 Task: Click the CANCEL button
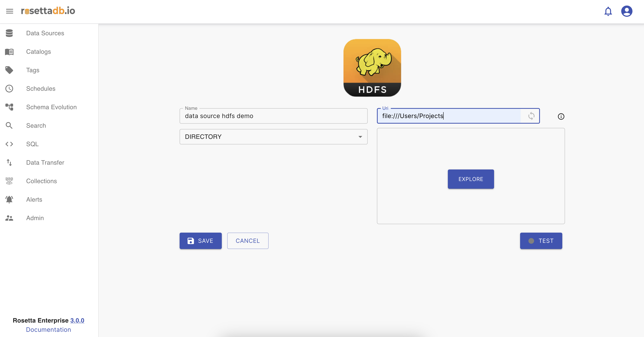click(247, 241)
